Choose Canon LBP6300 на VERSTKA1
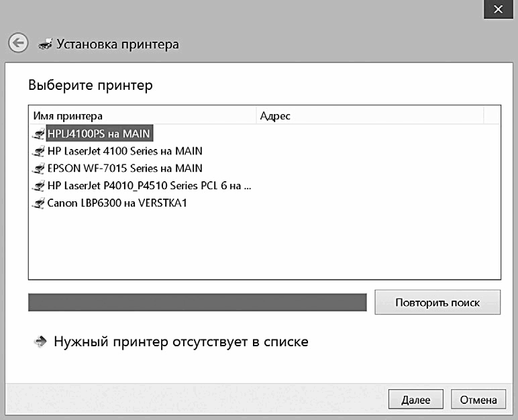 click(x=117, y=203)
